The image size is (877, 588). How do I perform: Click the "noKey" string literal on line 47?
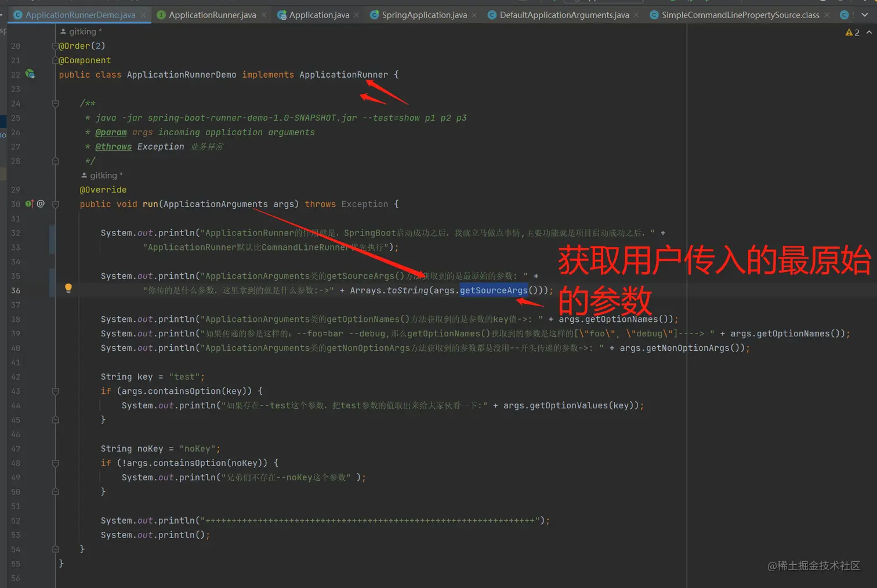[197, 448]
